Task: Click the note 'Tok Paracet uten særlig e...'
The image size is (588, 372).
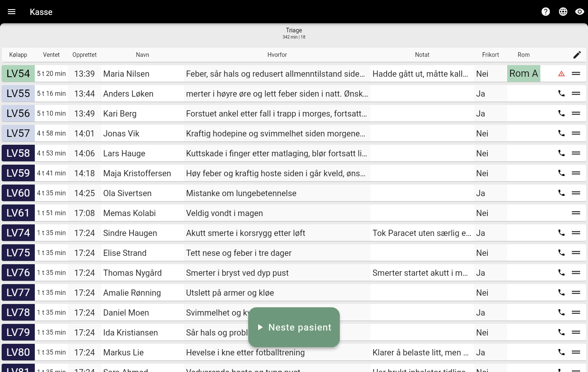Action: click(422, 233)
